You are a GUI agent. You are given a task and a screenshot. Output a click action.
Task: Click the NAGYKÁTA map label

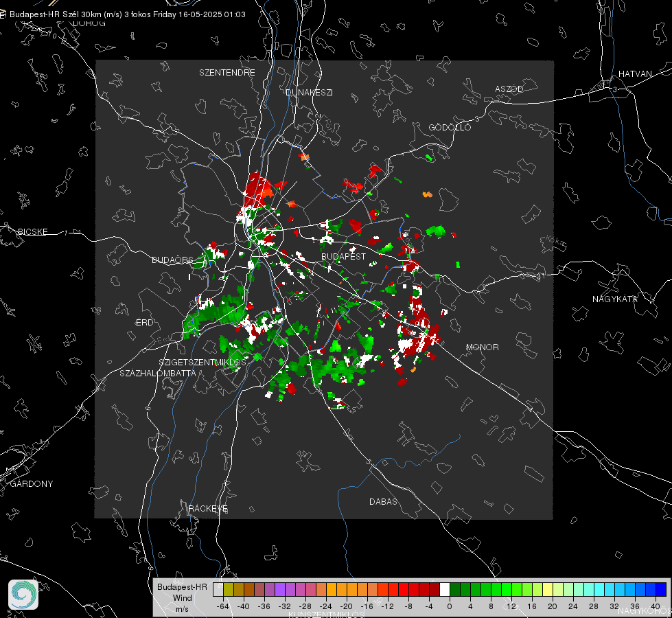(x=614, y=299)
